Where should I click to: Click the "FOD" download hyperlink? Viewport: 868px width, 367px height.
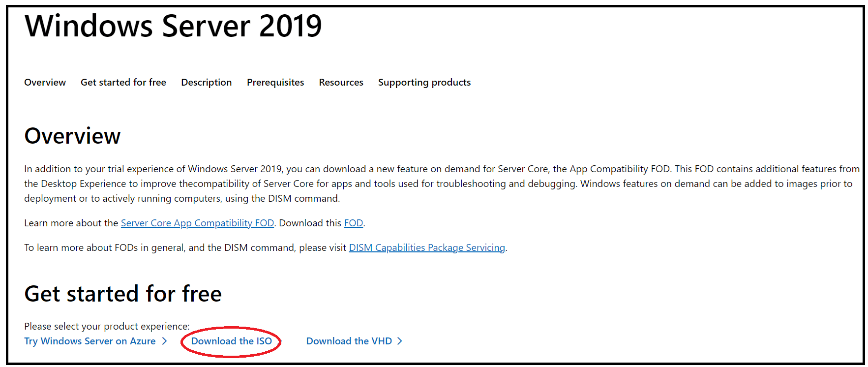pyautogui.click(x=353, y=223)
